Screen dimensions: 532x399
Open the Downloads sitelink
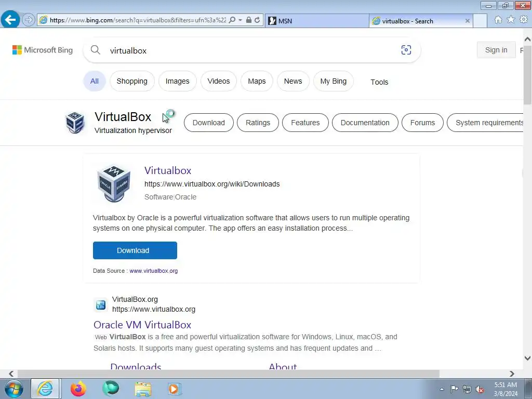pos(136,366)
